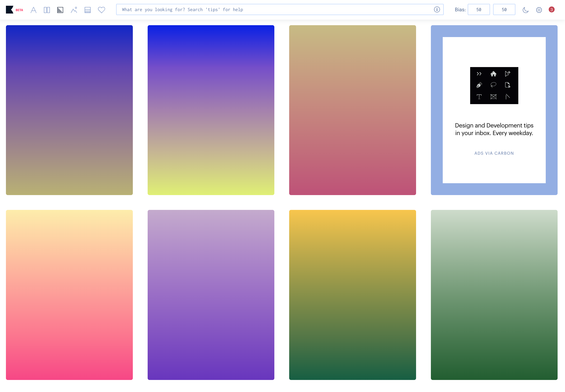Click the ad text about Design and Development tips
The image size is (565, 392).
point(494,129)
